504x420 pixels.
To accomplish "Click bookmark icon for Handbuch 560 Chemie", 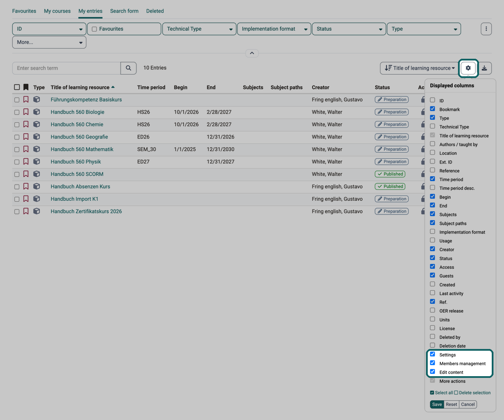I will coord(26,124).
